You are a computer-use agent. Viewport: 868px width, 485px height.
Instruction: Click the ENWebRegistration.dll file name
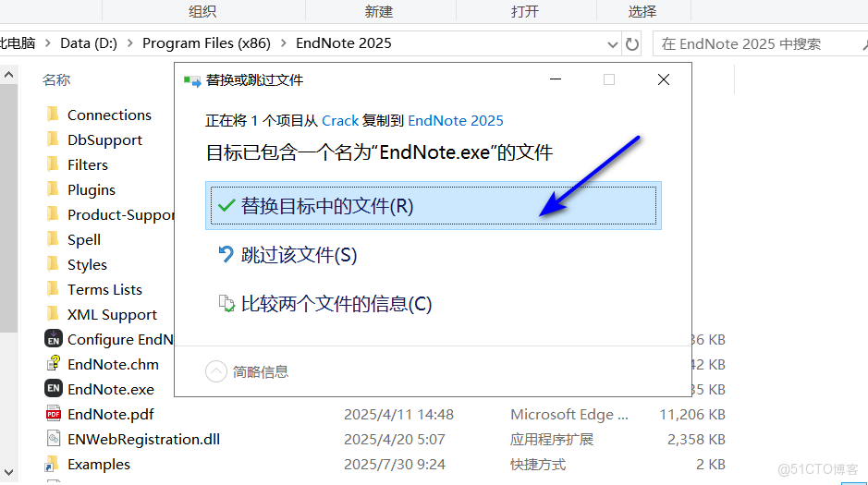coord(143,439)
